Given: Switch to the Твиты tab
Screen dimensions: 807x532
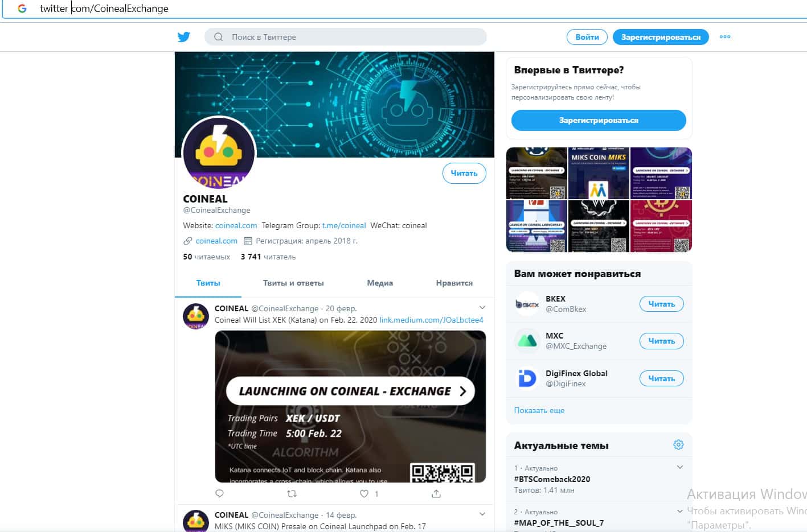Looking at the screenshot, I should point(208,283).
